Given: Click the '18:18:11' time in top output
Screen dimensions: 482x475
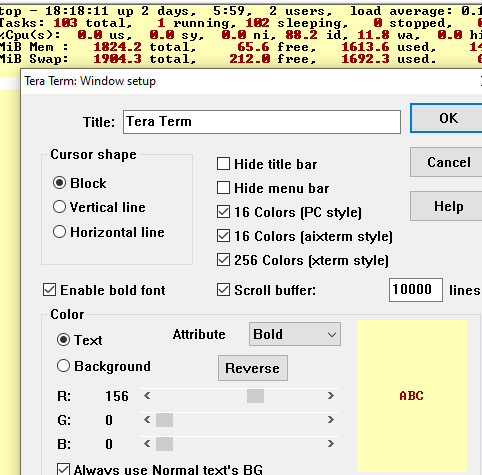Looking at the screenshot, I should coord(77,11).
